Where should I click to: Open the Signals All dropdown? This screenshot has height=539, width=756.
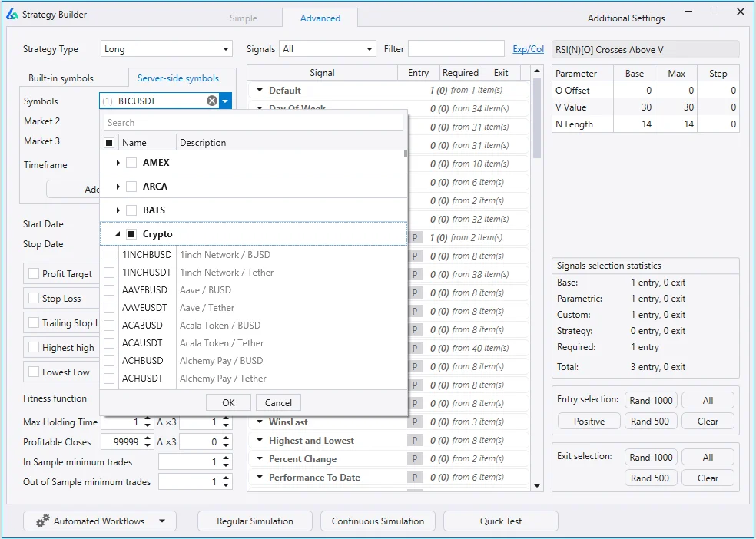327,49
